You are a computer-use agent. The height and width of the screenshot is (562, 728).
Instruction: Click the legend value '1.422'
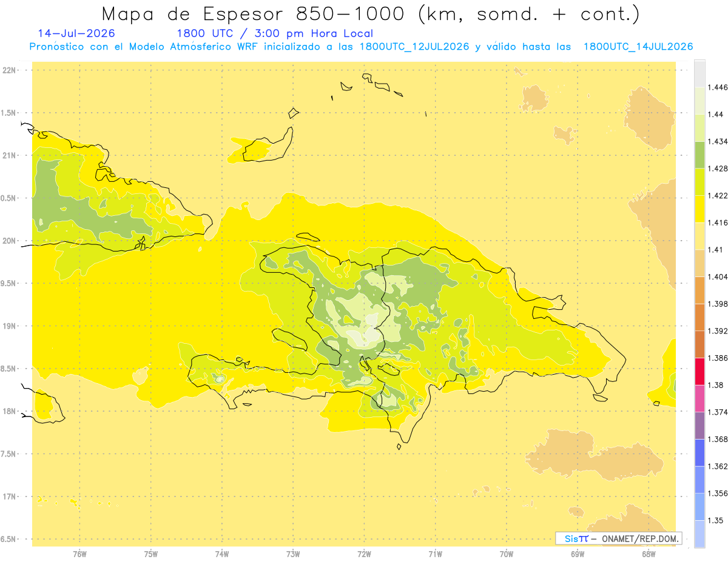coord(717,195)
